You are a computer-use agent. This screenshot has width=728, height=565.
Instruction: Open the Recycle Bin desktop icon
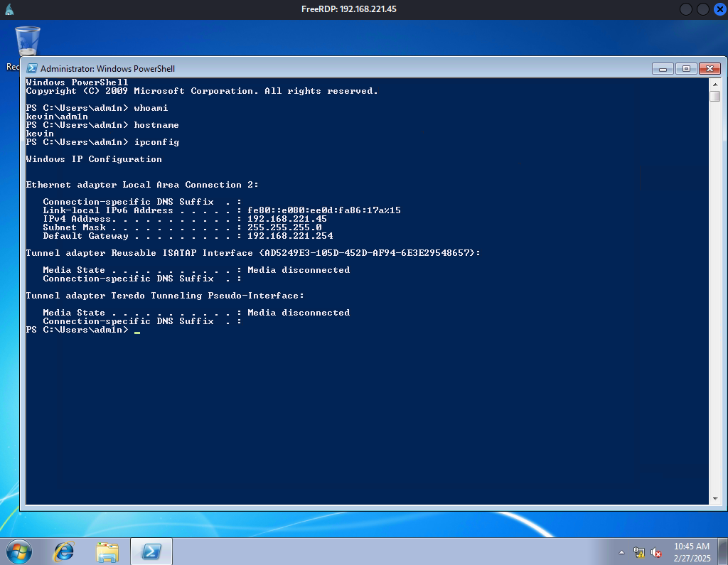tap(27, 42)
